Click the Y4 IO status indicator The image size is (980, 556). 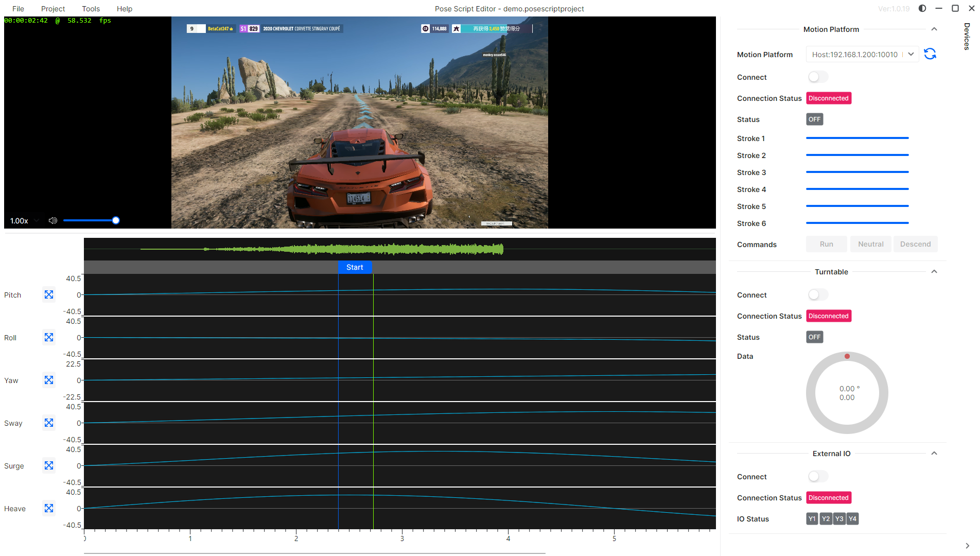852,518
